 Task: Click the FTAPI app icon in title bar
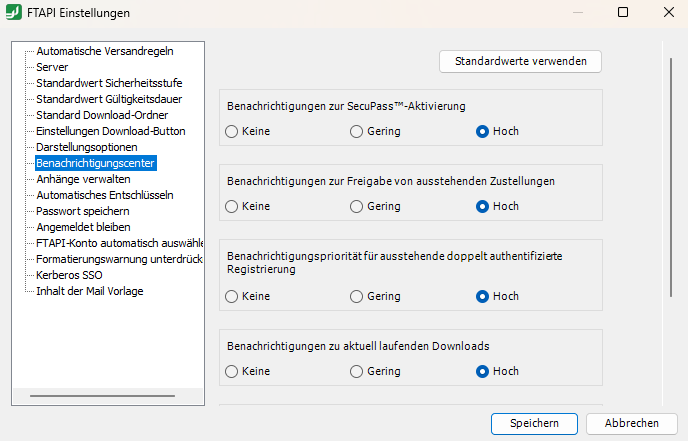pos(15,13)
